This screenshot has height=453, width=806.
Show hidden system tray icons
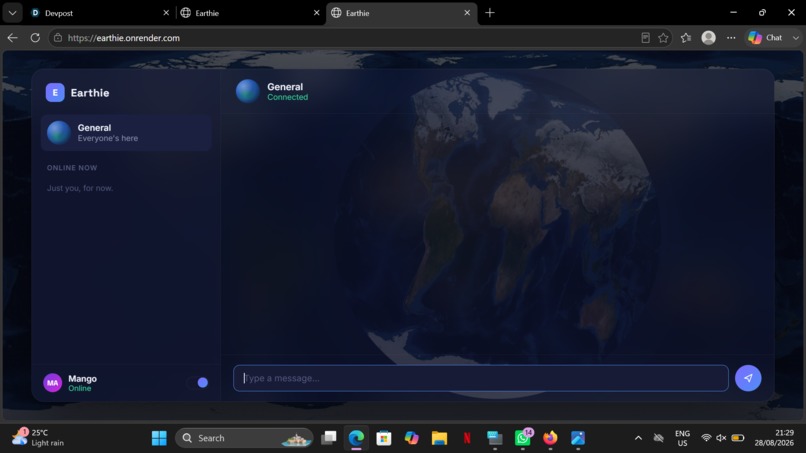(638, 438)
